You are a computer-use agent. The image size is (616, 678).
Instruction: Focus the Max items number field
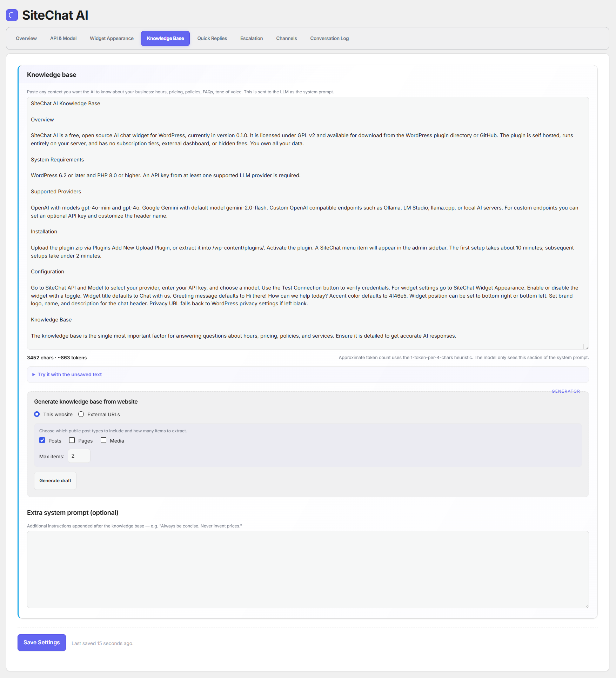tap(79, 456)
